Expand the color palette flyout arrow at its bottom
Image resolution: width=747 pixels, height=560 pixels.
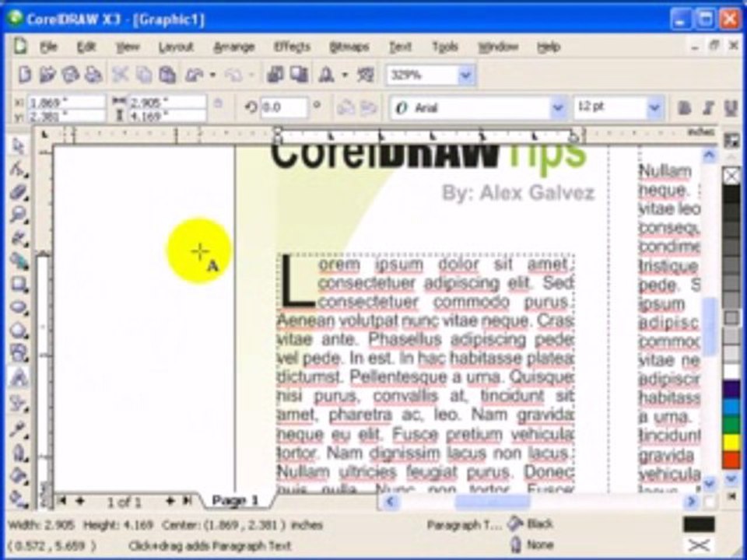click(x=731, y=495)
